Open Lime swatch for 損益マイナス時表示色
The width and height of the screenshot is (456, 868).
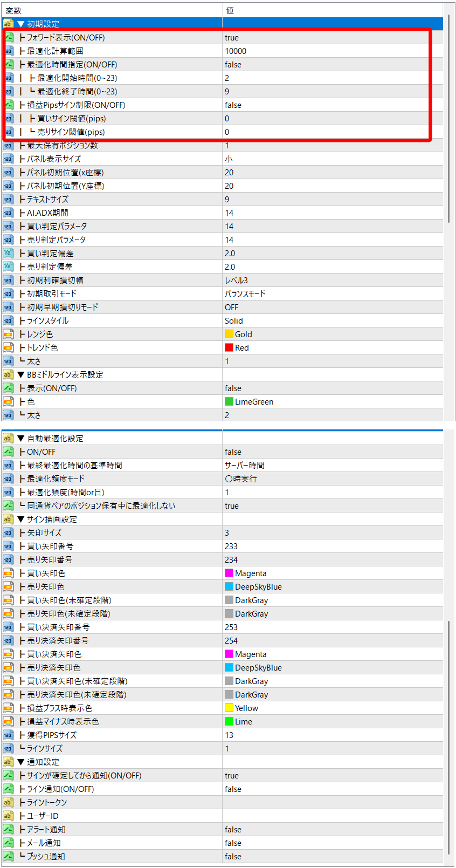pyautogui.click(x=229, y=721)
